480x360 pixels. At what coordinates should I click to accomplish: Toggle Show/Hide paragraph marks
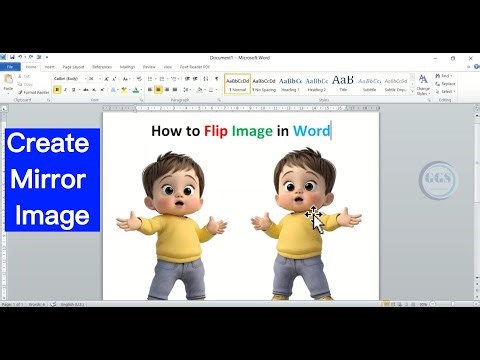tap(216, 79)
